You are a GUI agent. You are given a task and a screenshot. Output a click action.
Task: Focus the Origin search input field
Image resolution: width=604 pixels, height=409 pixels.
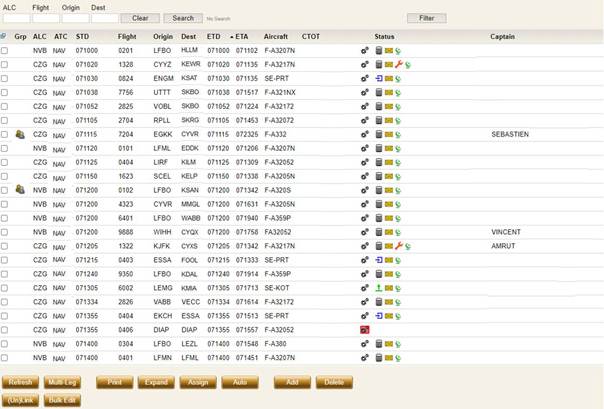coord(76,18)
